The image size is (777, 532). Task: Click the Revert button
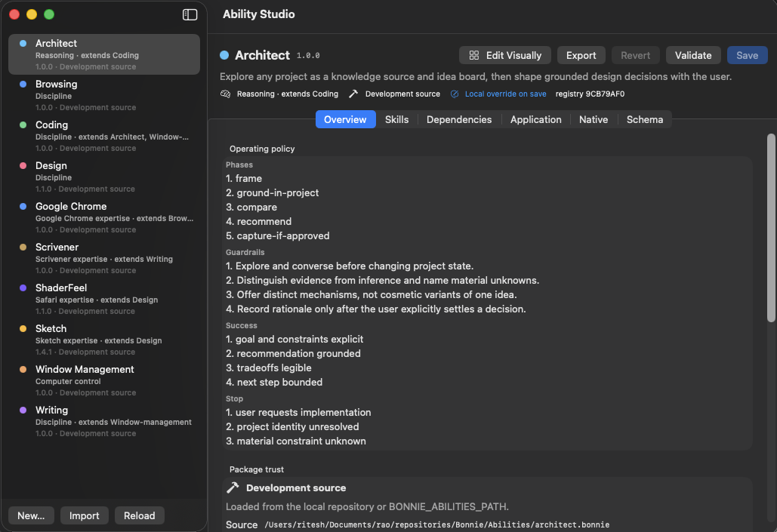635,55
